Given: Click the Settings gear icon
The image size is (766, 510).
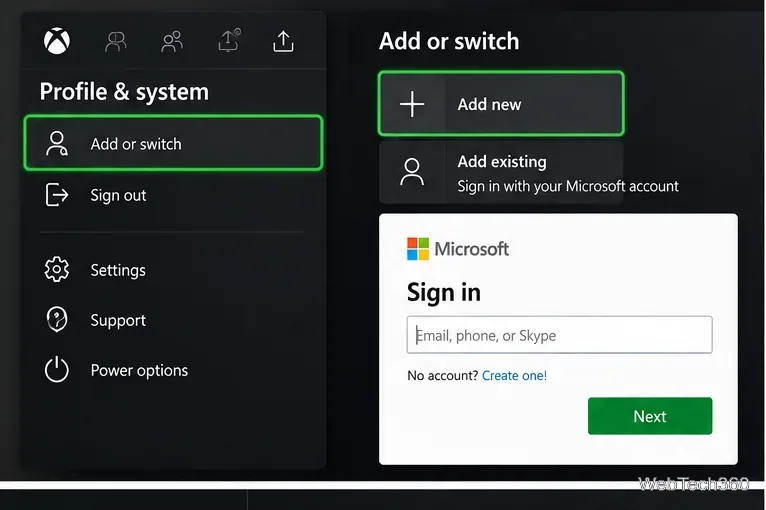Looking at the screenshot, I should 57,270.
